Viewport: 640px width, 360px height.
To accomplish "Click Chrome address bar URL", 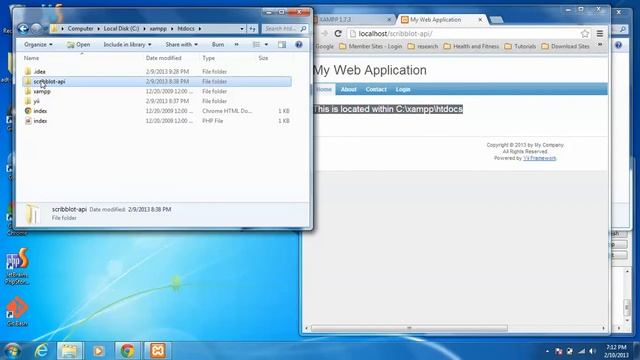I will point(396,33).
